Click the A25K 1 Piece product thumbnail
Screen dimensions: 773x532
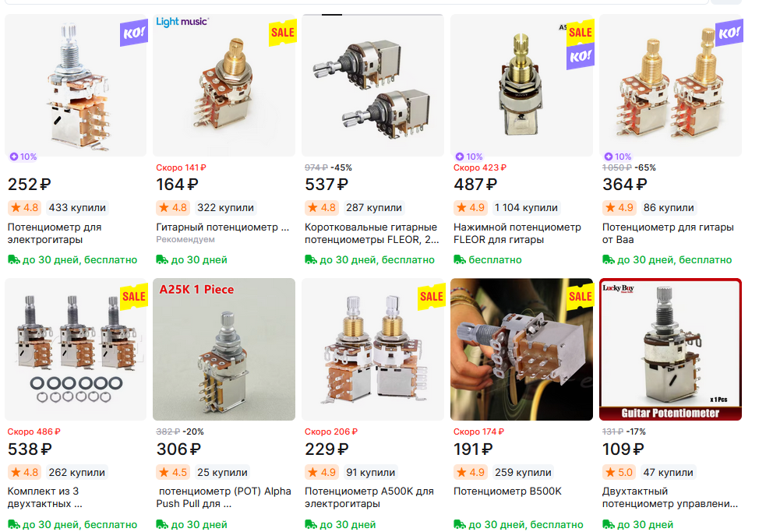224,349
